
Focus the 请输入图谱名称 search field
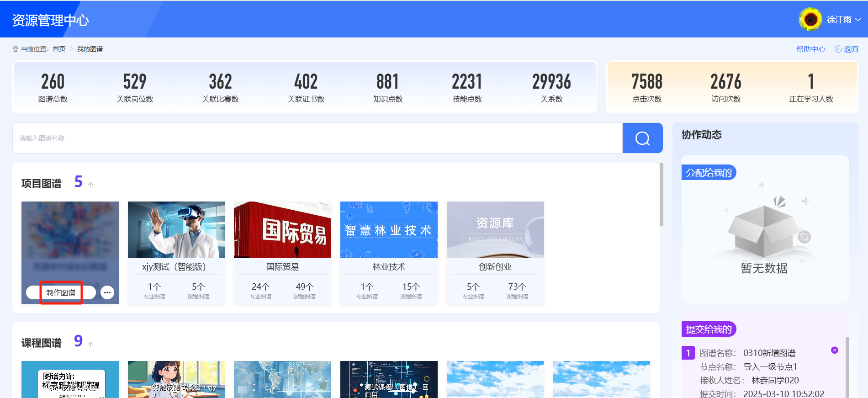coord(318,138)
